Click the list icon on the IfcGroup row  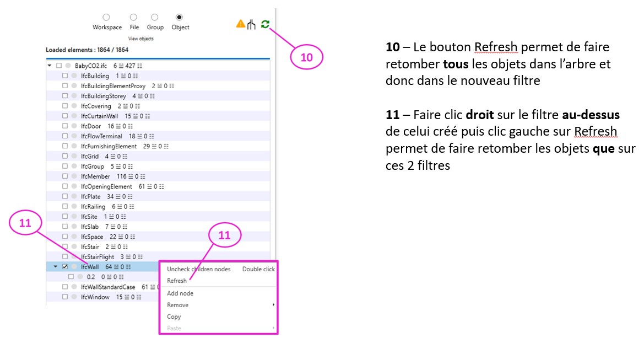pos(119,166)
